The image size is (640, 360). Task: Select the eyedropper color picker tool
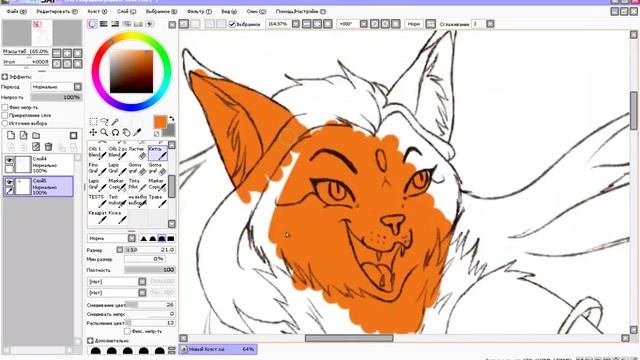138,132
